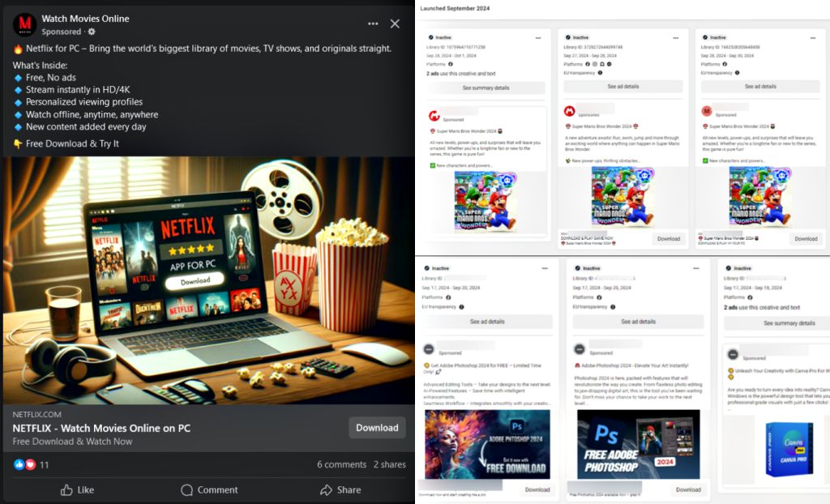This screenshot has width=830, height=504.
Task: Open the Watch Movies Online page avatar
Action: point(24,24)
